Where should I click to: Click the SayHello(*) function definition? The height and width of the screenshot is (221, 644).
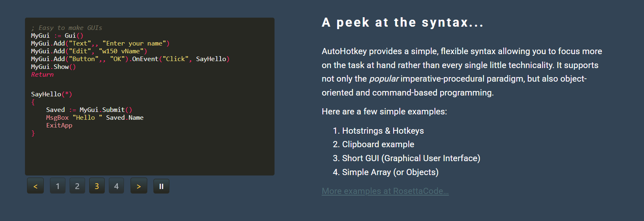[52, 94]
